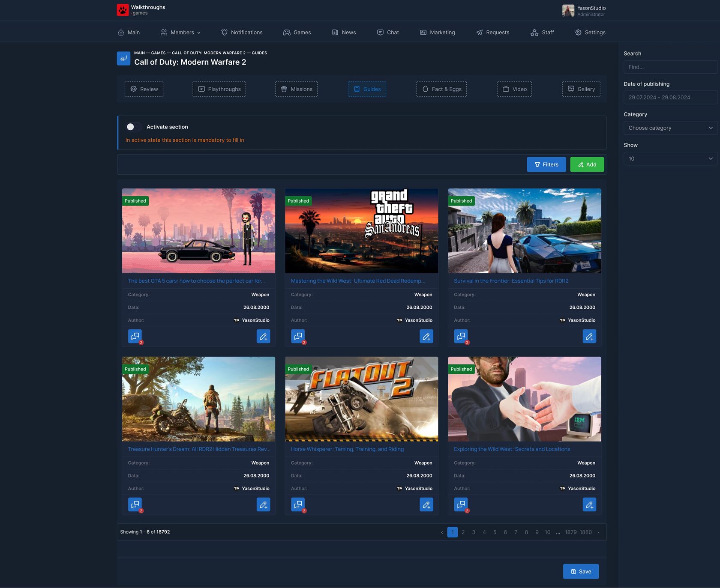The width and height of the screenshot is (720, 588).
Task: Open Marketing in navigation bar
Action: (x=437, y=33)
